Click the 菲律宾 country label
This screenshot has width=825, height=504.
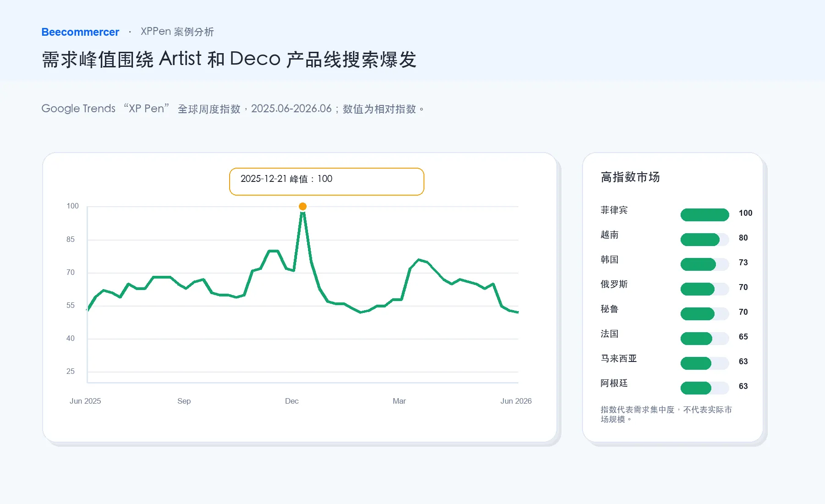[614, 210]
